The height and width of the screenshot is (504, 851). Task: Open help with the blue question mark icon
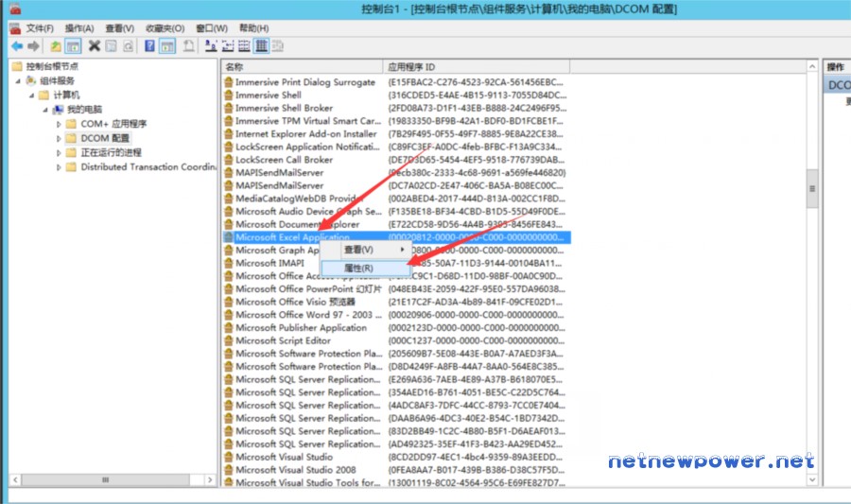click(x=149, y=46)
